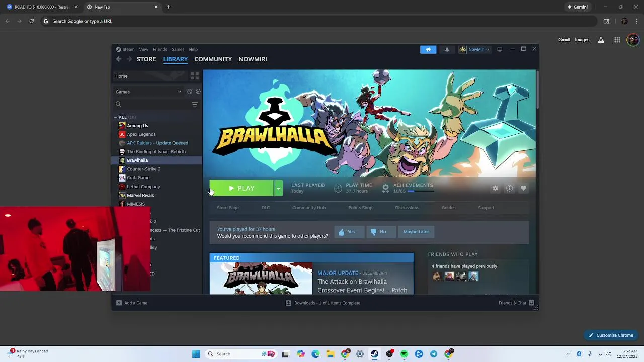Open the Friends menu in Steam
644x362 pixels.
(160, 49)
